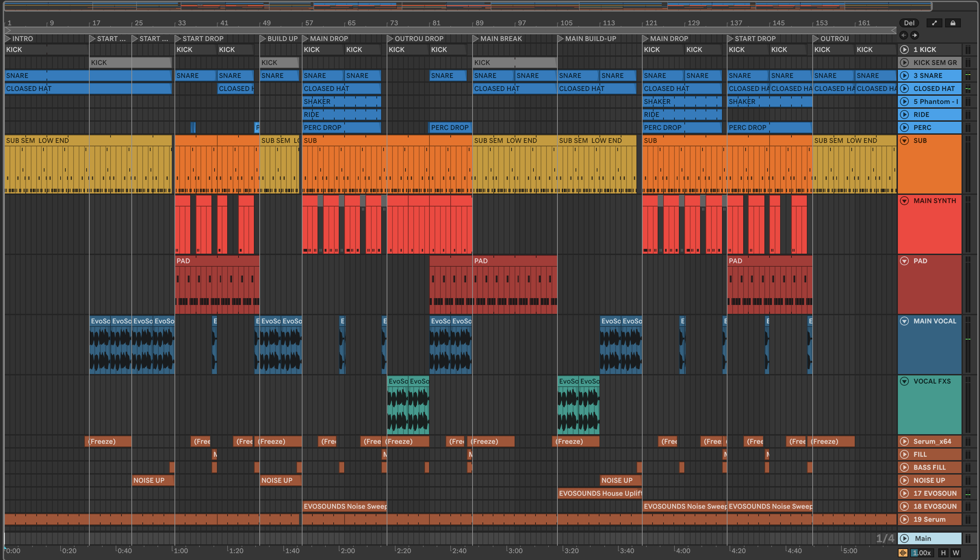Jump to next locator arrow
This screenshot has width=980, height=560.
tap(915, 36)
